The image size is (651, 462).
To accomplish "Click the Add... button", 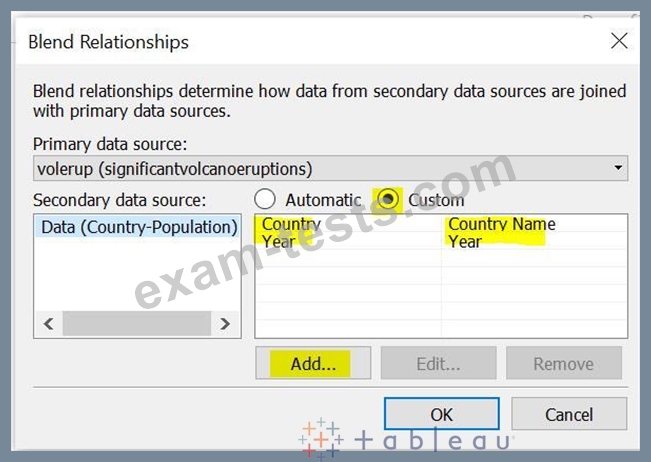I will coord(313,364).
